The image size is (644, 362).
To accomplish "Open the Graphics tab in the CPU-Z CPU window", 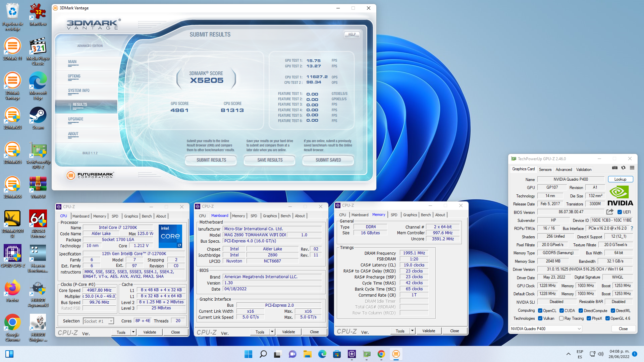I will tap(131, 216).
